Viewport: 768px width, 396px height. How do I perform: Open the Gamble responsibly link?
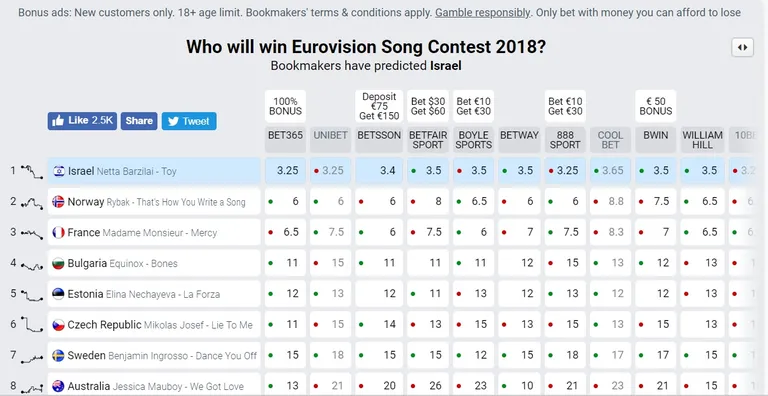point(482,13)
